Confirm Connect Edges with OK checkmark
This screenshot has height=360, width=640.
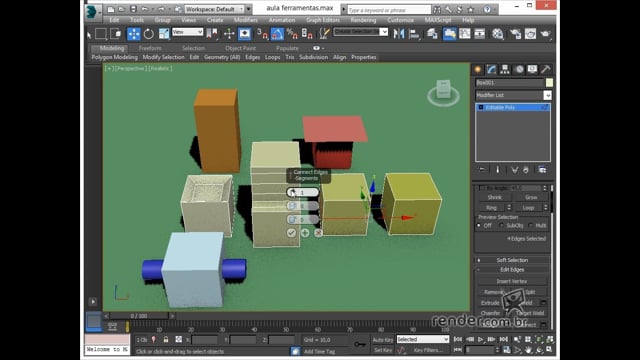tap(291, 233)
